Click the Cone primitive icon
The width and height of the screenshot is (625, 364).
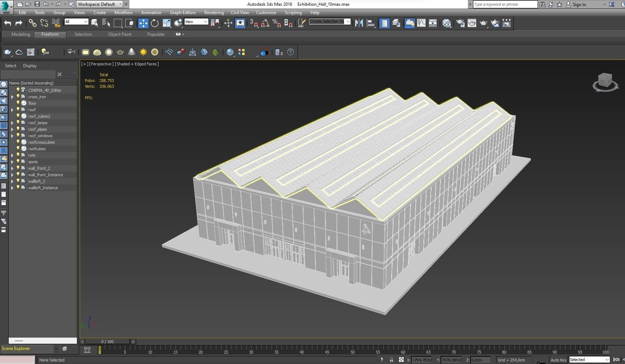click(x=131, y=52)
